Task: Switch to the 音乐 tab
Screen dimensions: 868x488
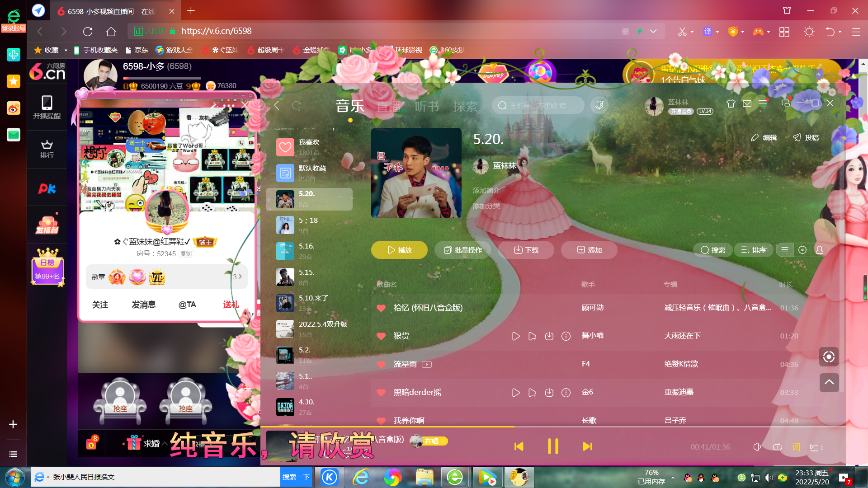Action: (350, 106)
